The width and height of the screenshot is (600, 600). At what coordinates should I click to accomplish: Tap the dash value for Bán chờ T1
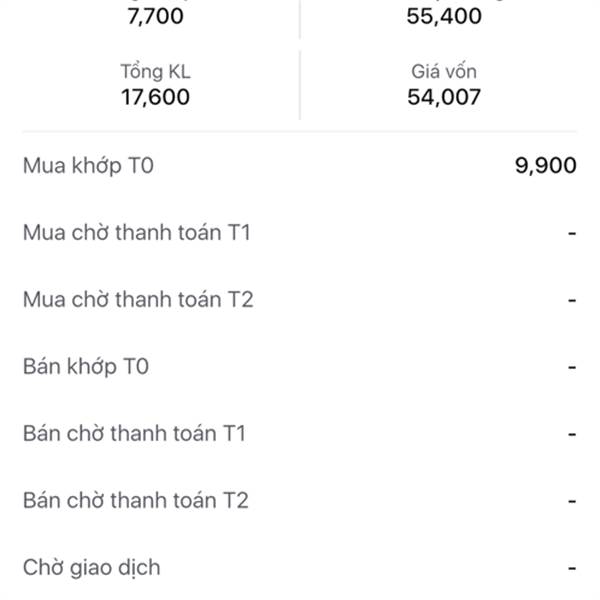[x=572, y=434]
